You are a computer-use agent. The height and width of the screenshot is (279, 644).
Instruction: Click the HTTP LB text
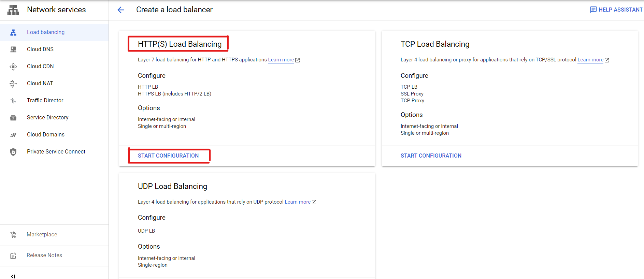pos(148,87)
